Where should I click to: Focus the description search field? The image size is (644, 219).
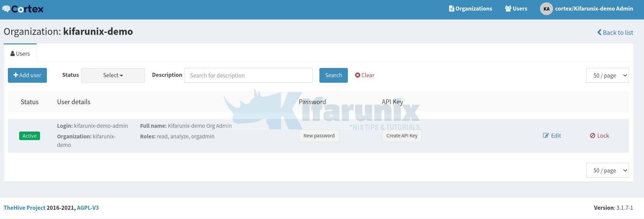pos(248,76)
